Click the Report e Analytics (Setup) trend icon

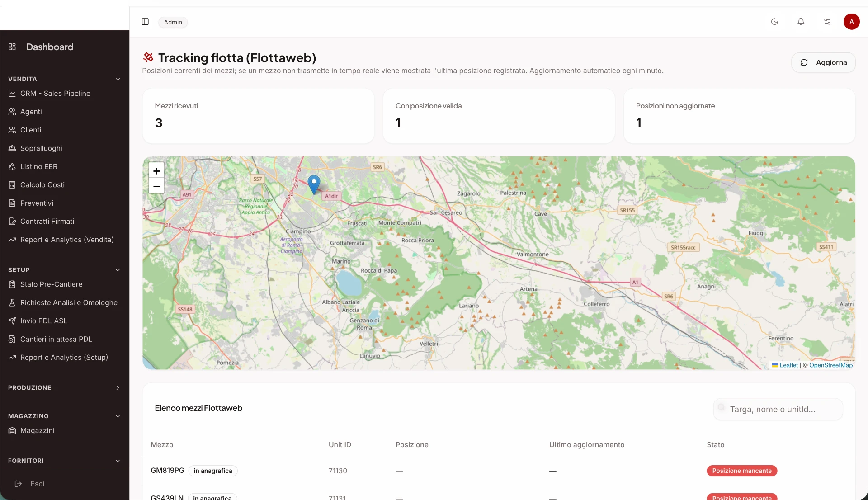tap(12, 358)
